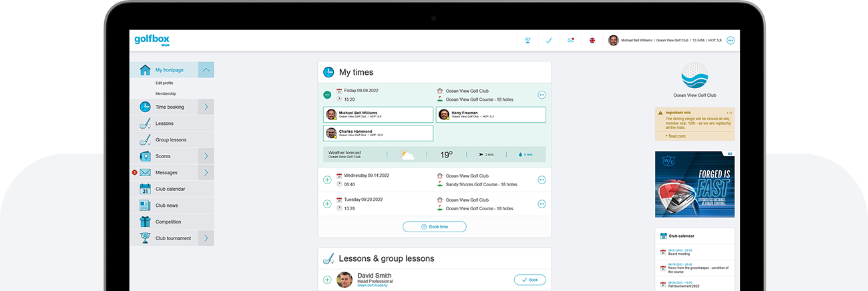Expand the David Smith lesson row

point(327,280)
